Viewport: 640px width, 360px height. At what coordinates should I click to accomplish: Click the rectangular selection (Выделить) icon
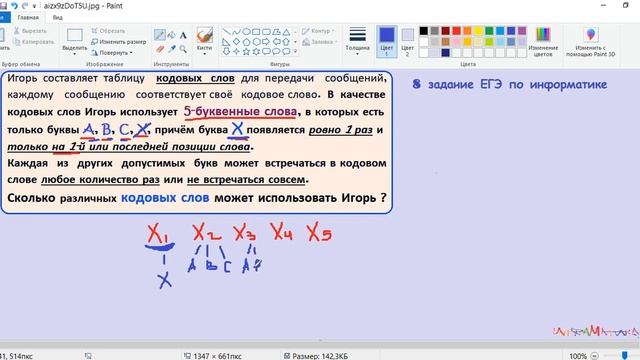pyautogui.click(x=75, y=36)
